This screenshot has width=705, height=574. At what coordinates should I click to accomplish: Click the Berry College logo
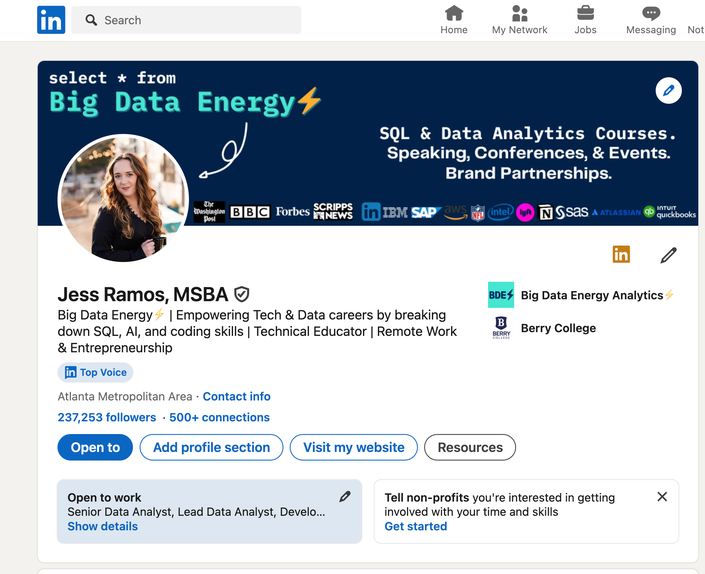(501, 328)
